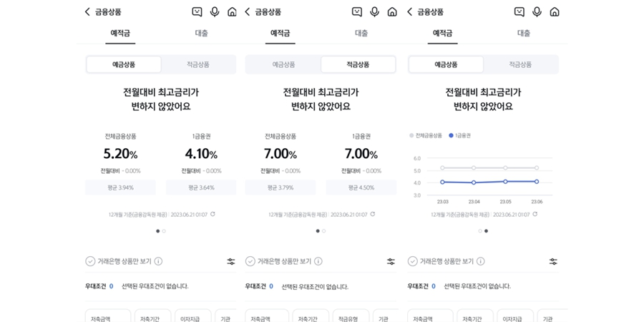
Task: Go back using the arrow on the left screen
Action: point(87,12)
